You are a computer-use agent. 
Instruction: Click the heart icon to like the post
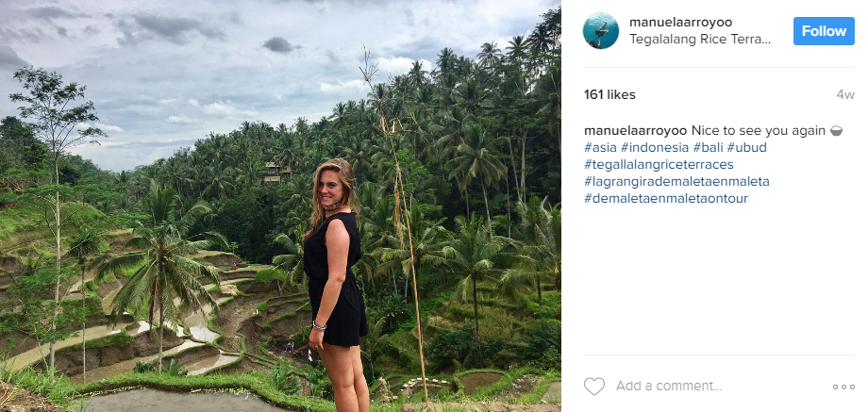[593, 387]
